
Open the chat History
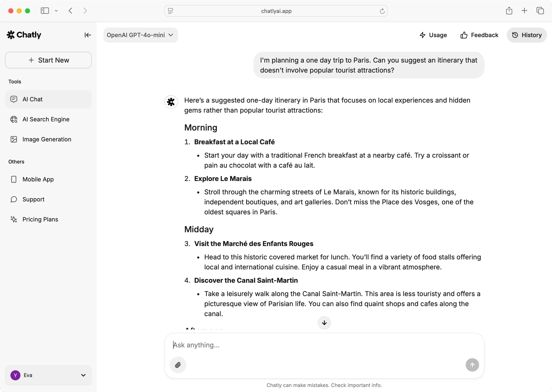click(x=526, y=35)
